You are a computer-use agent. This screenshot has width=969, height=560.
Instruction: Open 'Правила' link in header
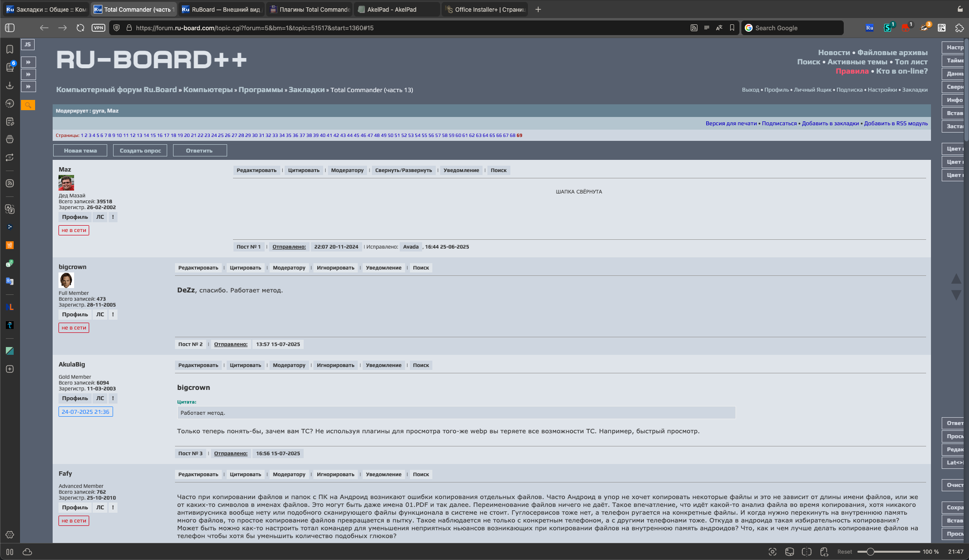coord(852,71)
